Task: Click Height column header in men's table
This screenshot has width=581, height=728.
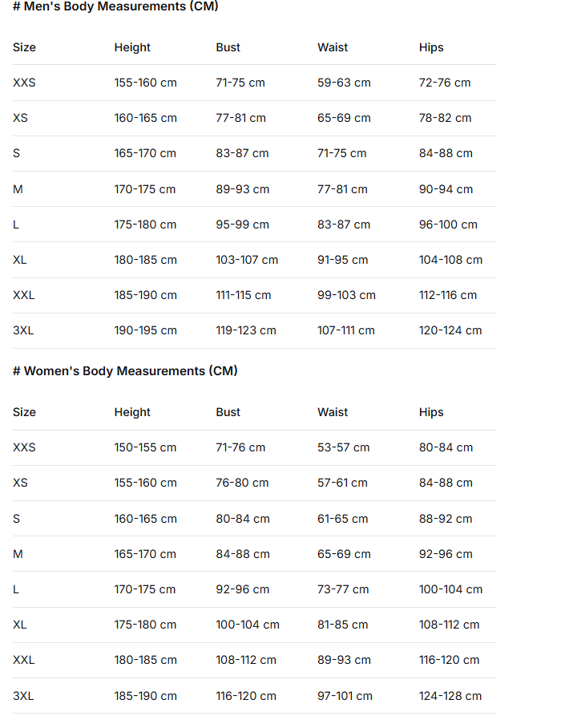Action: click(132, 47)
